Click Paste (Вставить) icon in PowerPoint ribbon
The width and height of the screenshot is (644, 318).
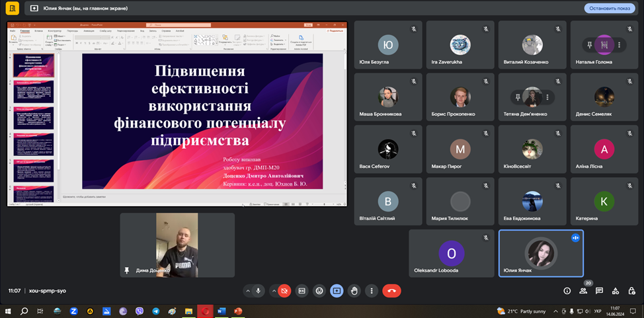pyautogui.click(x=13, y=38)
